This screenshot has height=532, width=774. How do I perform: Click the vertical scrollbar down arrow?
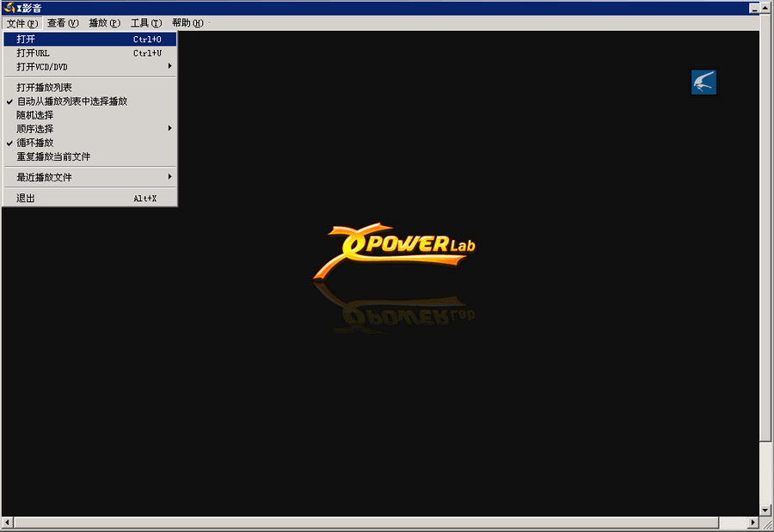(765, 511)
